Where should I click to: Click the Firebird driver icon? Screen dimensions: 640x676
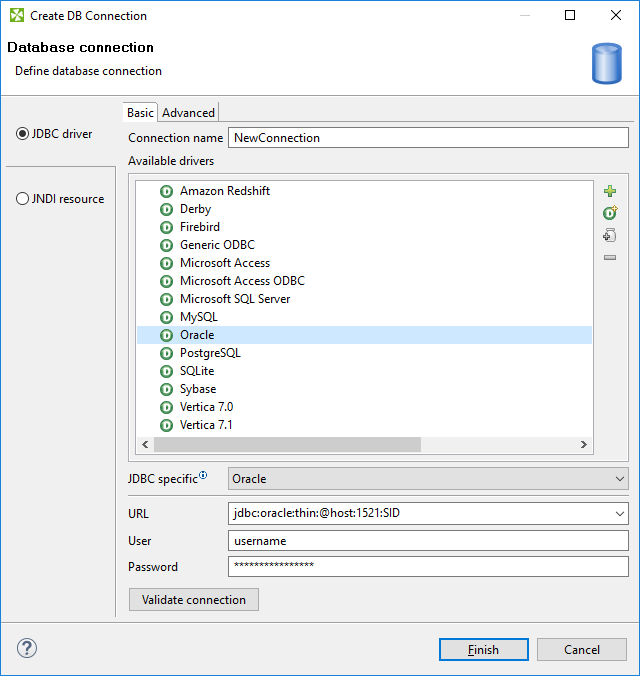coord(166,227)
